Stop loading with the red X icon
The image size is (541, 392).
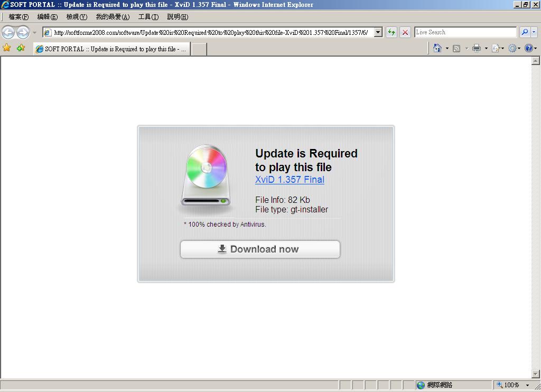(405, 32)
